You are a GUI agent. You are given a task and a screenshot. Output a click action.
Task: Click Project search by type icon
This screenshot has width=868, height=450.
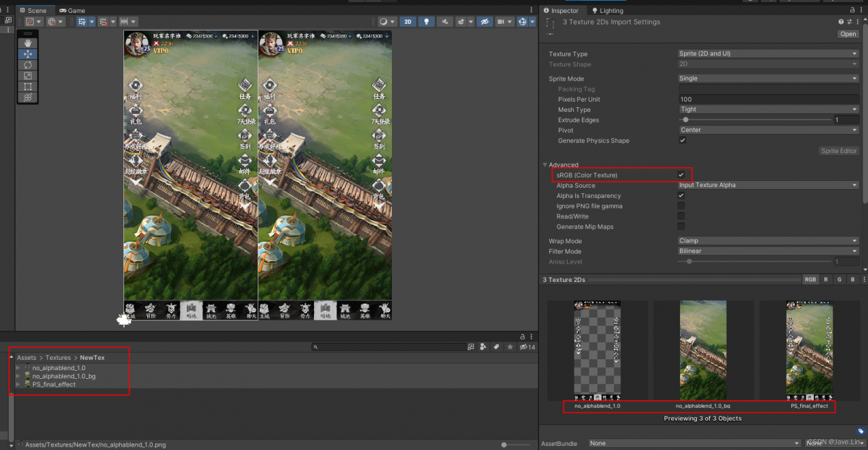(x=484, y=347)
